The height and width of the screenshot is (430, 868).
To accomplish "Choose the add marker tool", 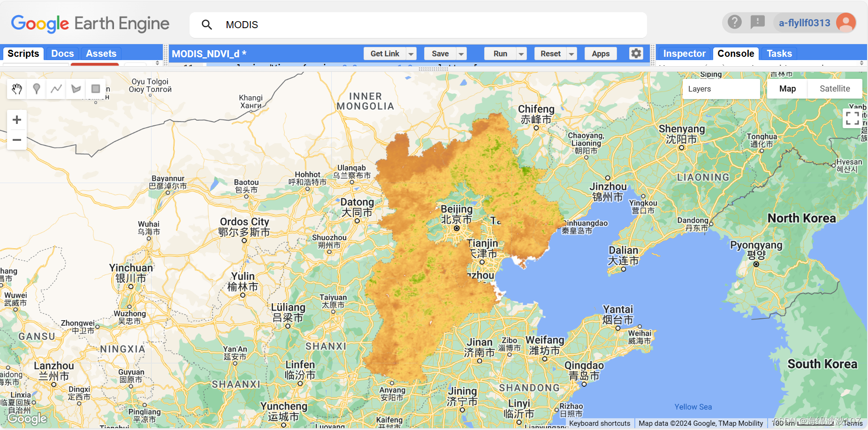I will point(37,89).
